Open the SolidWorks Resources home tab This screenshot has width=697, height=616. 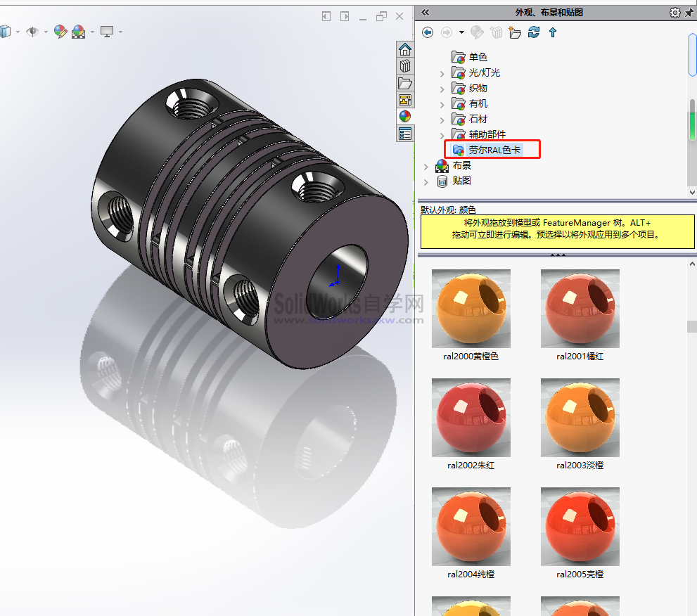[405, 49]
